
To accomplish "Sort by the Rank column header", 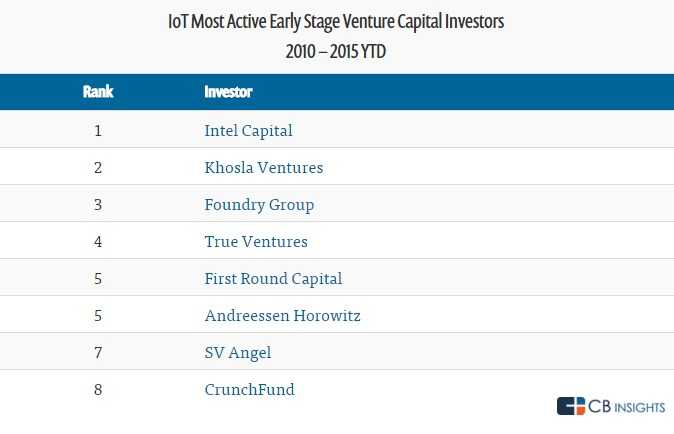I will coord(98,92).
